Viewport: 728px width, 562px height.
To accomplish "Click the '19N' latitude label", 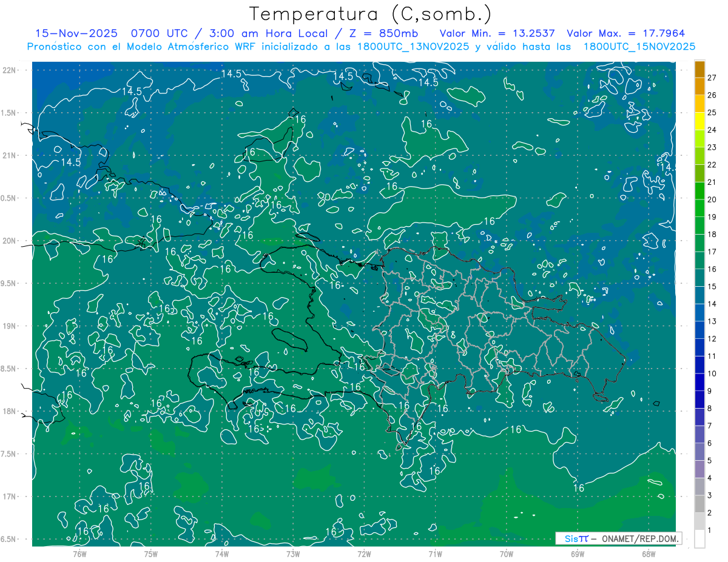I will click(10, 326).
